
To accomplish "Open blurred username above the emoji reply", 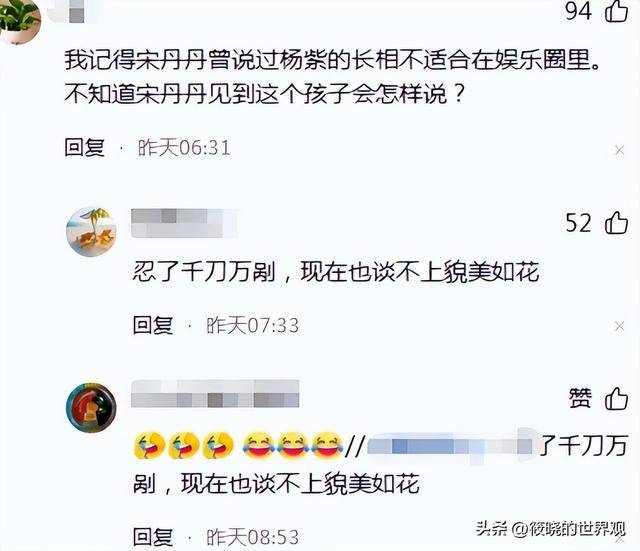I will (215, 393).
